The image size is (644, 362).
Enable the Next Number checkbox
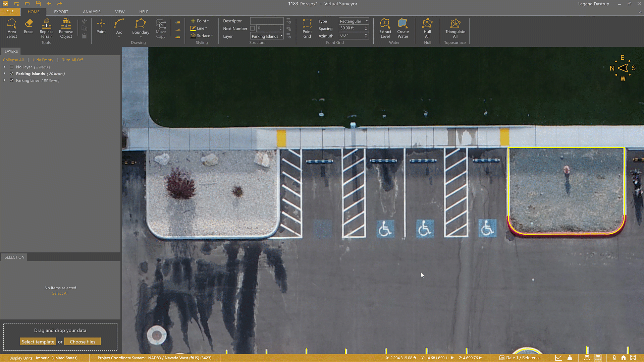pyautogui.click(x=253, y=28)
